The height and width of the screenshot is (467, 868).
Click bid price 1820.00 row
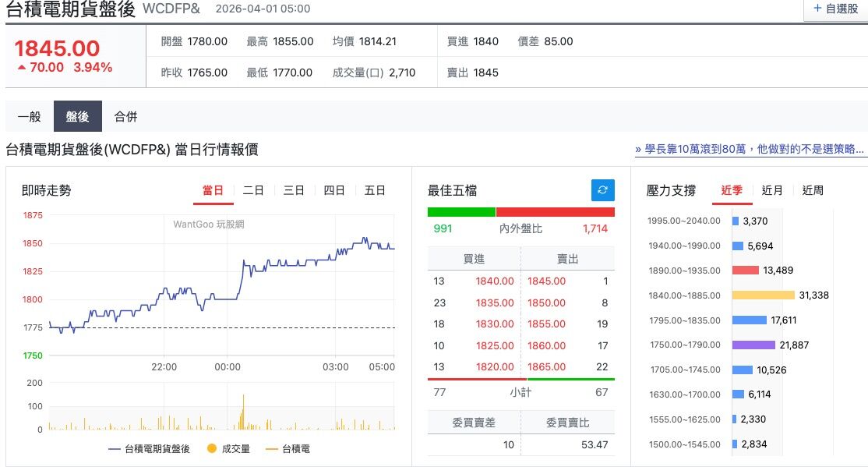[495, 366]
